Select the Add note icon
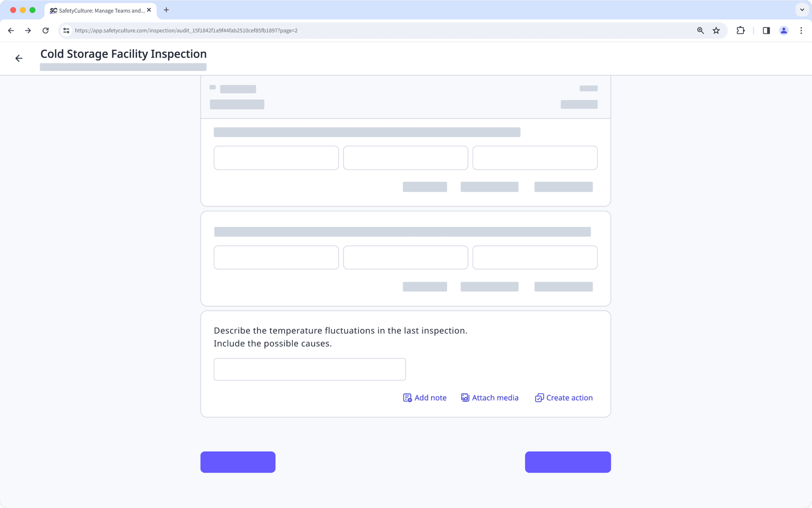 click(406, 397)
